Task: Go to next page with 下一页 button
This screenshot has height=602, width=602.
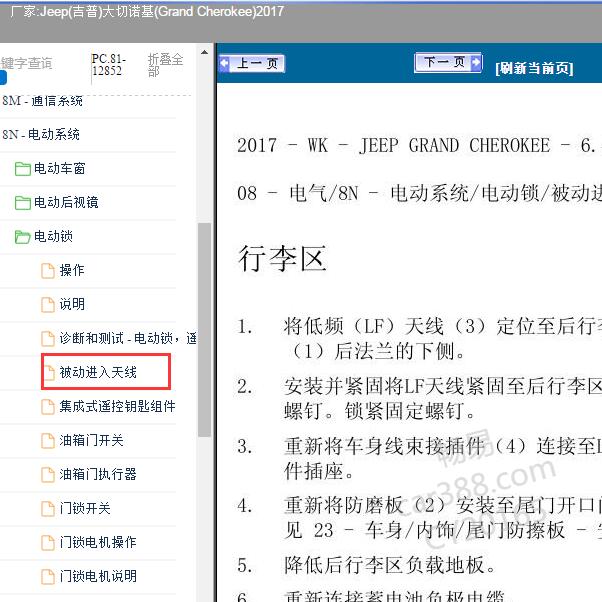Action: [x=448, y=62]
